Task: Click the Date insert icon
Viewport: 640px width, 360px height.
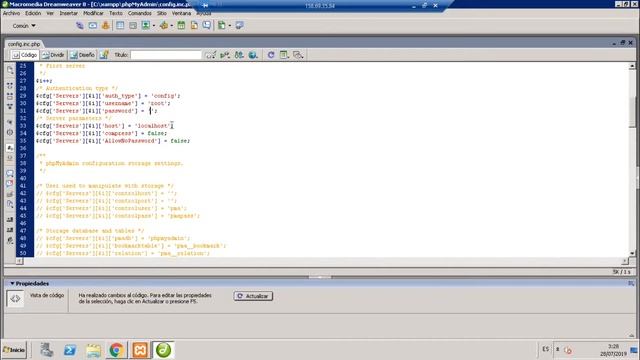Action: click(x=181, y=25)
